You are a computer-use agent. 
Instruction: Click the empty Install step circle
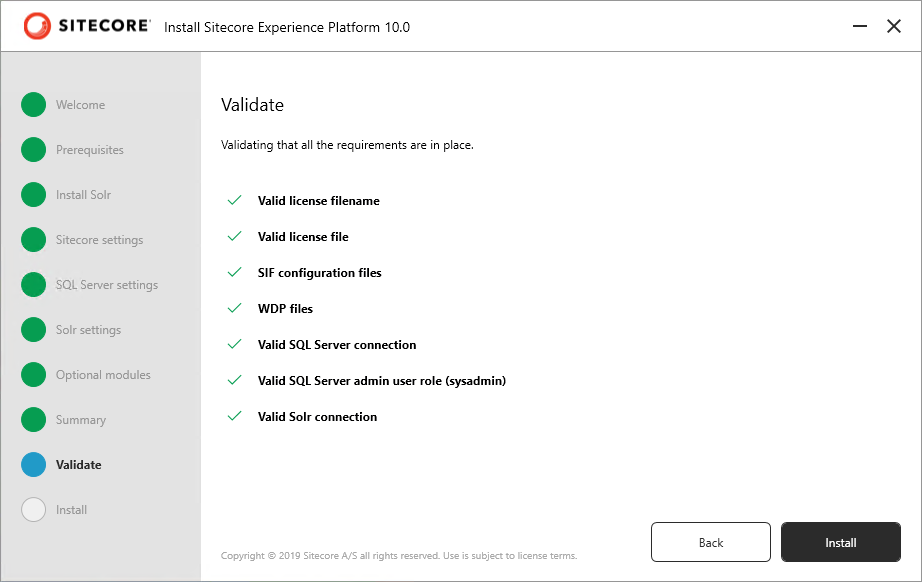(x=34, y=510)
